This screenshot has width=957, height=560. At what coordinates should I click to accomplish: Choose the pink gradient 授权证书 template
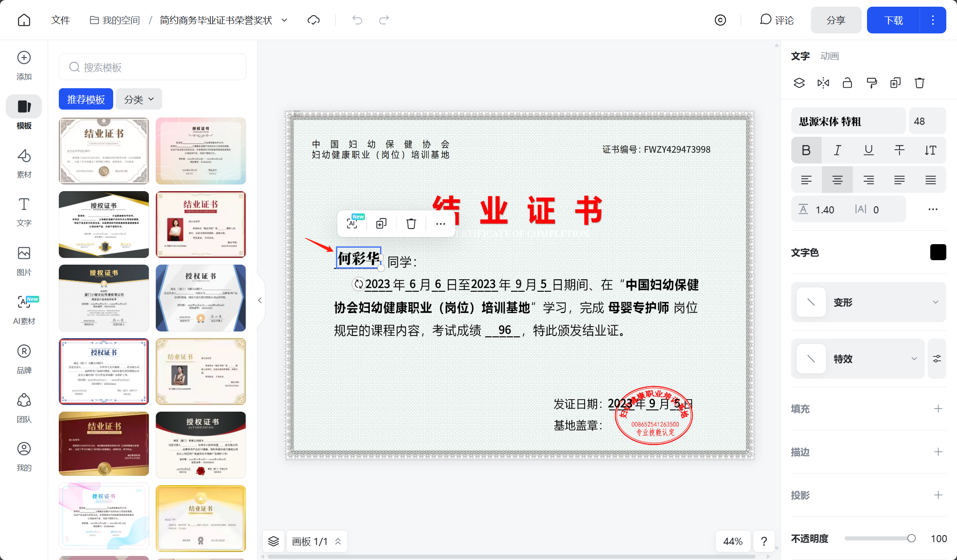tap(201, 151)
